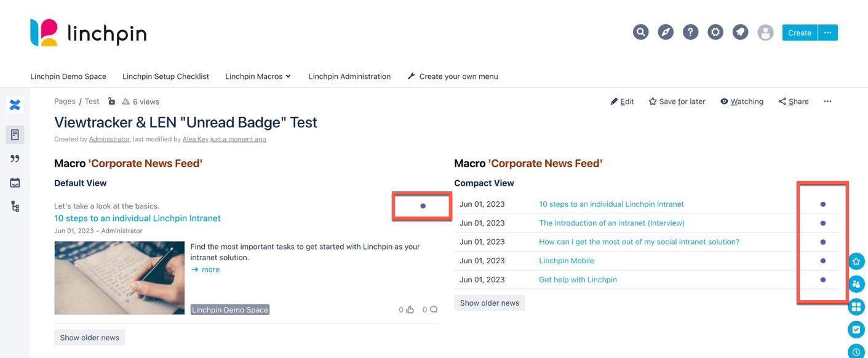
Task: Open Linchpin Administration menu item
Action: [x=349, y=76]
